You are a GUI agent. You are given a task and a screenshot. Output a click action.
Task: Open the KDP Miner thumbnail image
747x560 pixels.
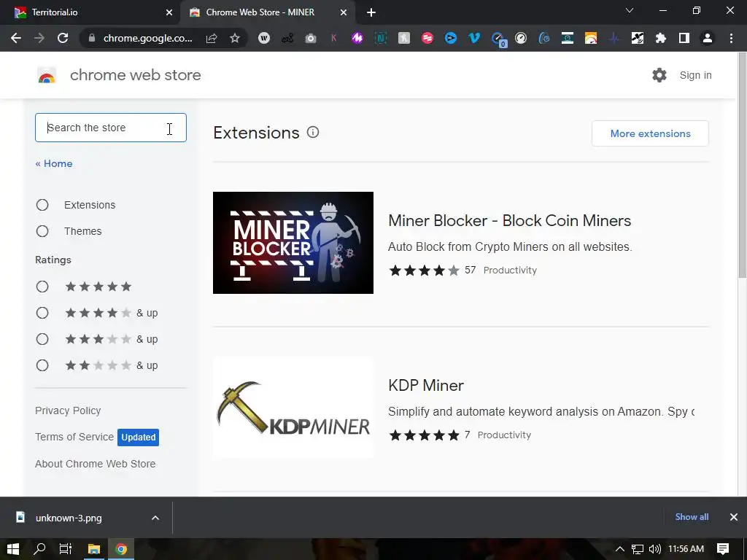(293, 408)
